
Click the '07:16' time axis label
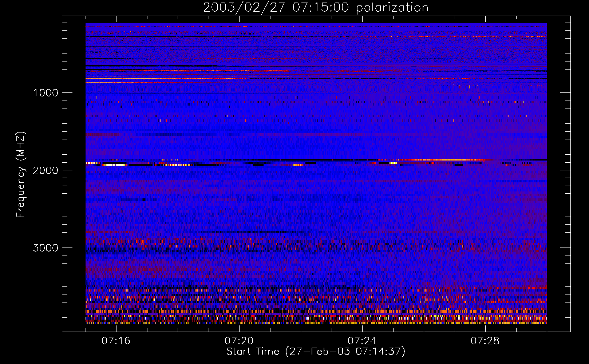[116, 341]
